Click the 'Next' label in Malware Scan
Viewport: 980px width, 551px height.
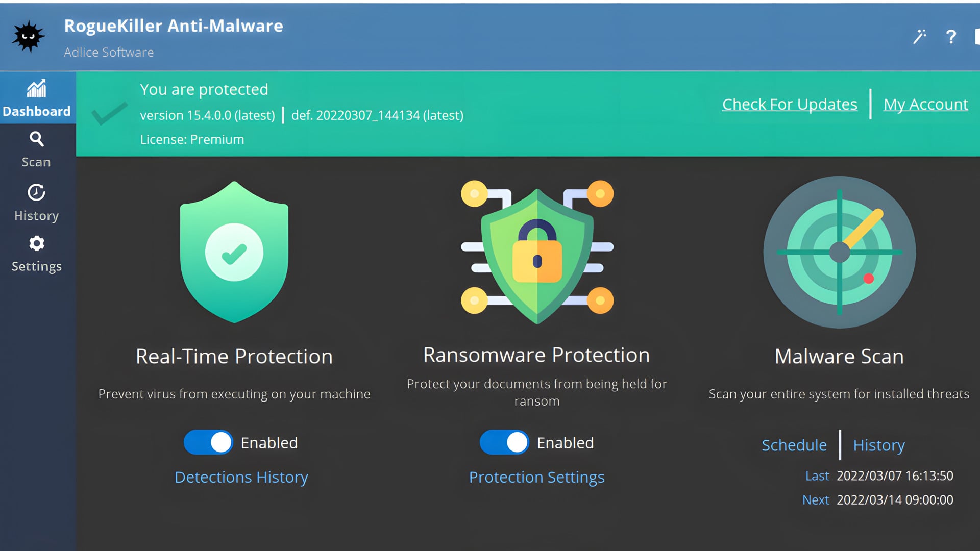pos(816,499)
